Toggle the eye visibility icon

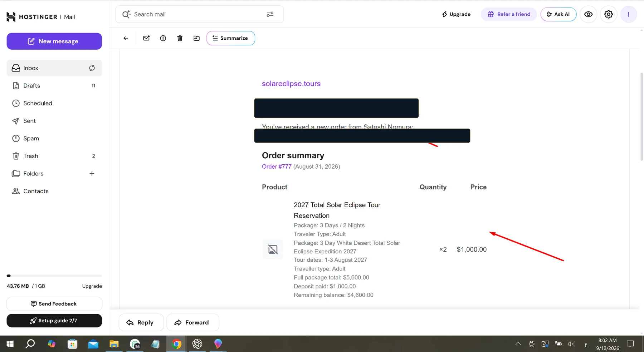coord(589,14)
